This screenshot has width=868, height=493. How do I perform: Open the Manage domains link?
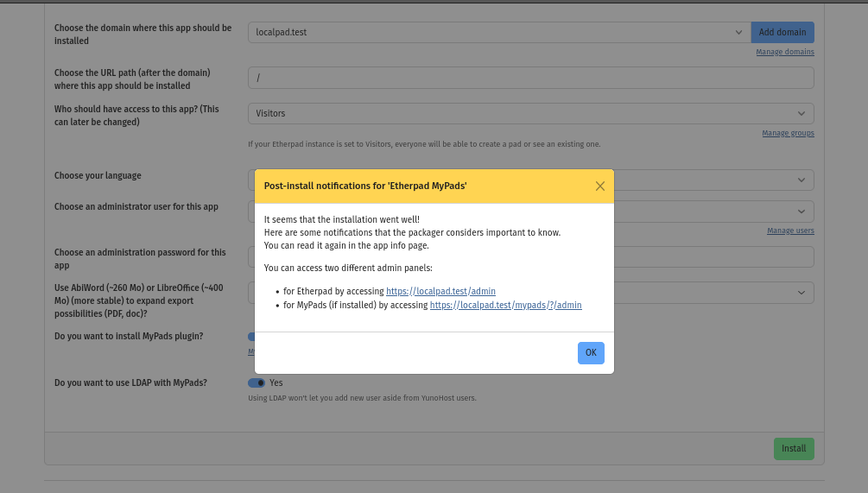pos(785,52)
